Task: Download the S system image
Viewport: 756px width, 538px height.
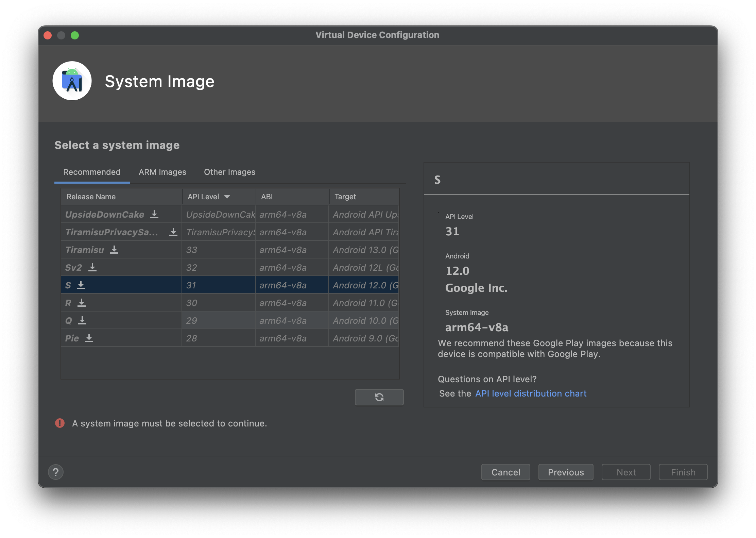Action: point(81,285)
